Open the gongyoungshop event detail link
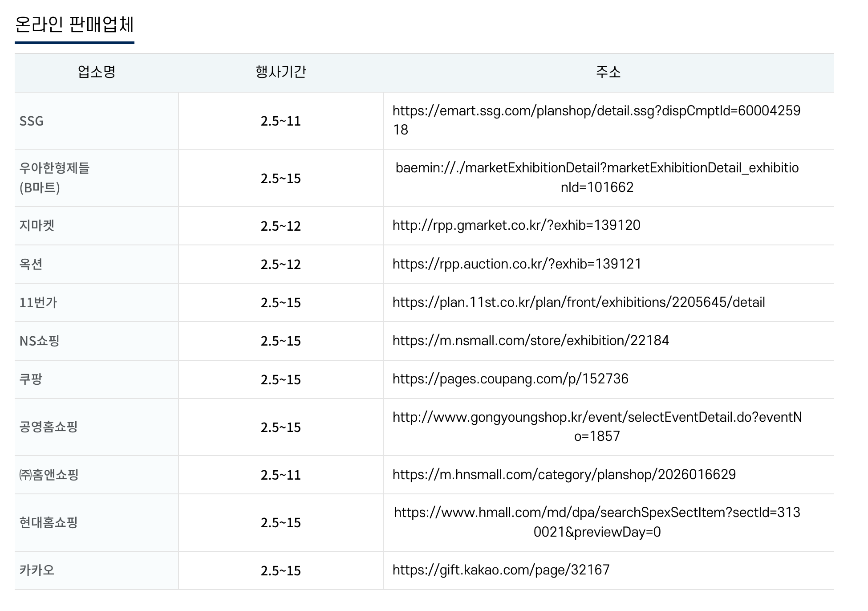This screenshot has width=868, height=611. pyautogui.click(x=596, y=417)
